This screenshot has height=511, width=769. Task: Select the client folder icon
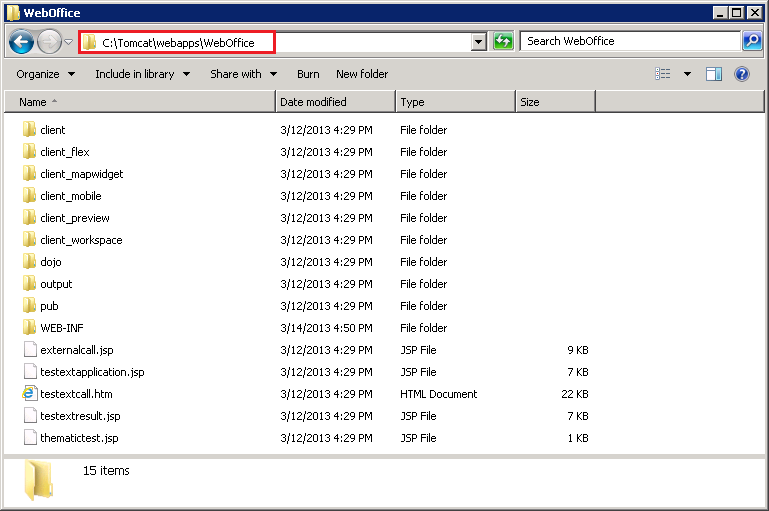pyautogui.click(x=29, y=129)
